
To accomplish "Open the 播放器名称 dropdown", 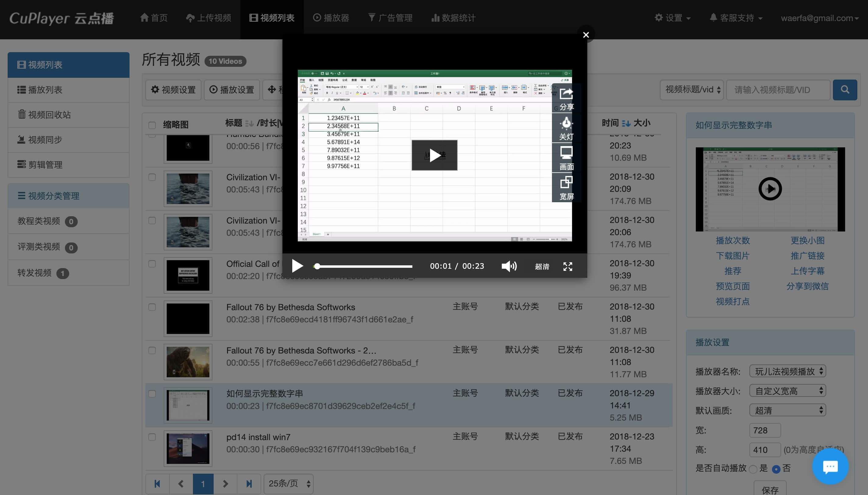I will tap(788, 371).
